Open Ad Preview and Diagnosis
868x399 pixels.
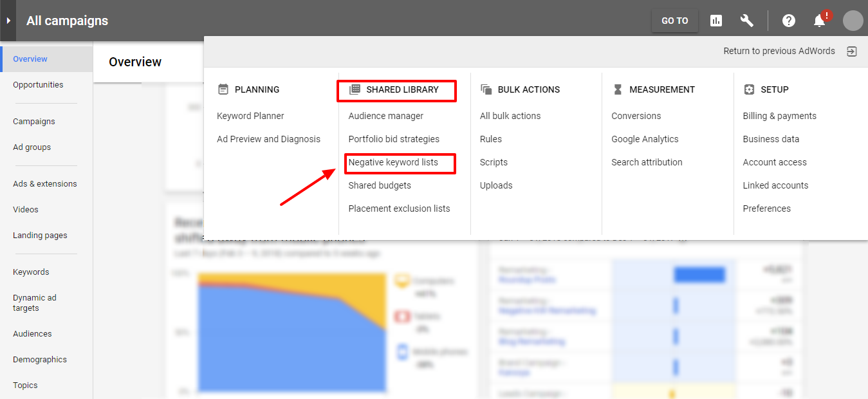pyautogui.click(x=268, y=139)
